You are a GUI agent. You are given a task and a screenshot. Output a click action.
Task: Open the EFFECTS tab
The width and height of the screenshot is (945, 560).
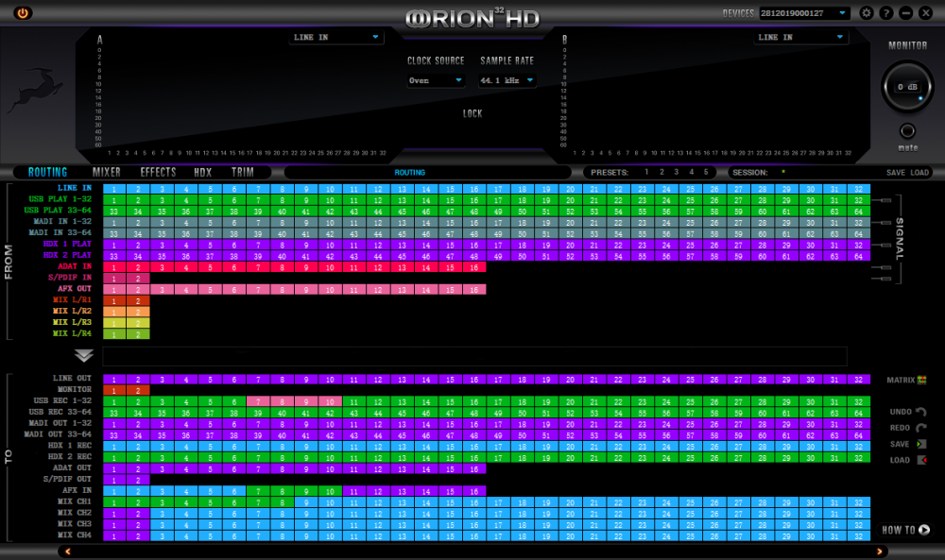pos(158,172)
